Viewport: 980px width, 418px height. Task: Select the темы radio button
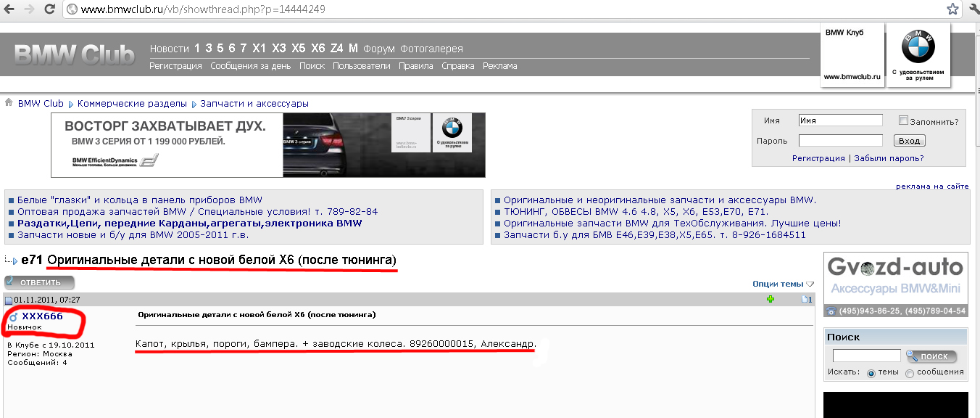[x=871, y=372]
